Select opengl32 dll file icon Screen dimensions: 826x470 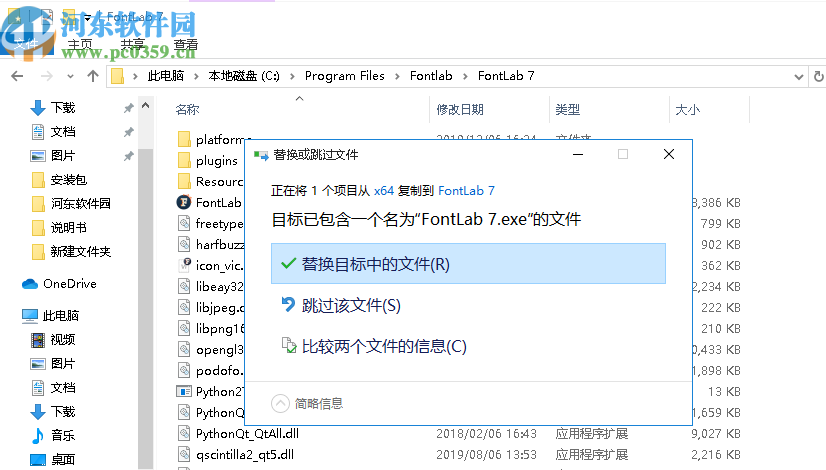click(x=184, y=349)
